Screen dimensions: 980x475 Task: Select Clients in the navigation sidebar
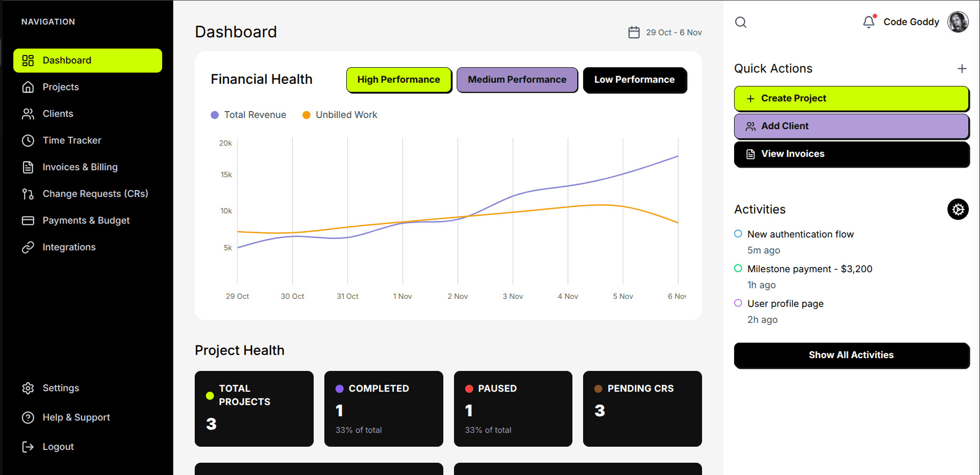[x=58, y=114]
